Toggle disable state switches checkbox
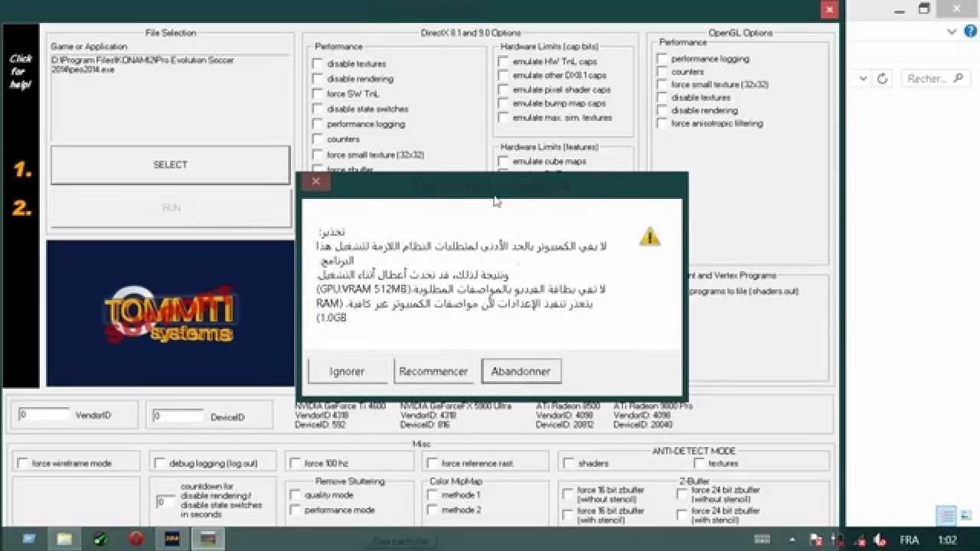This screenshot has width=980, height=551. (x=318, y=109)
